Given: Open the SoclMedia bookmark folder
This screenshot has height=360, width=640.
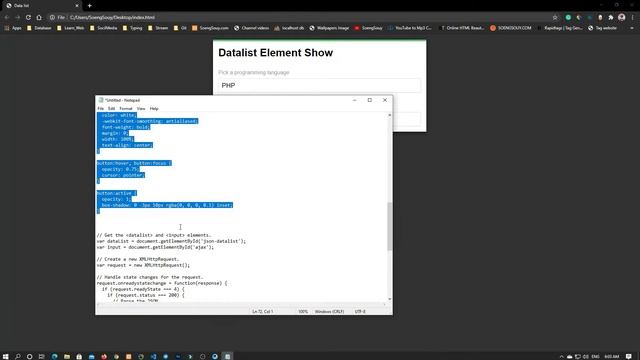Looking at the screenshot, I should point(103,28).
